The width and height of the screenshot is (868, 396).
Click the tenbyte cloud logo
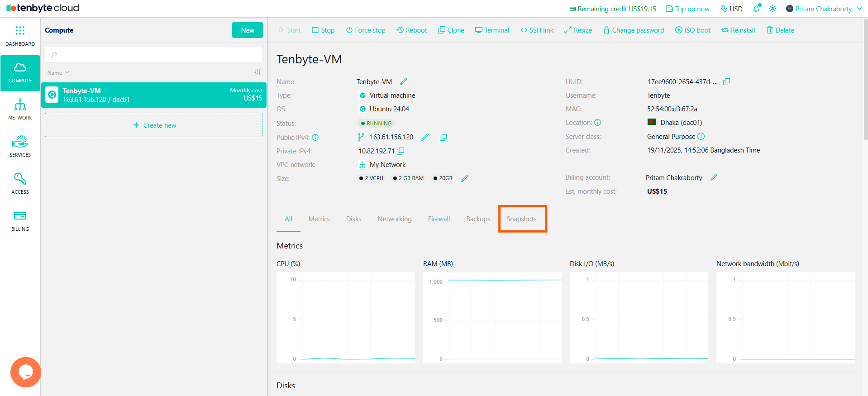(43, 8)
